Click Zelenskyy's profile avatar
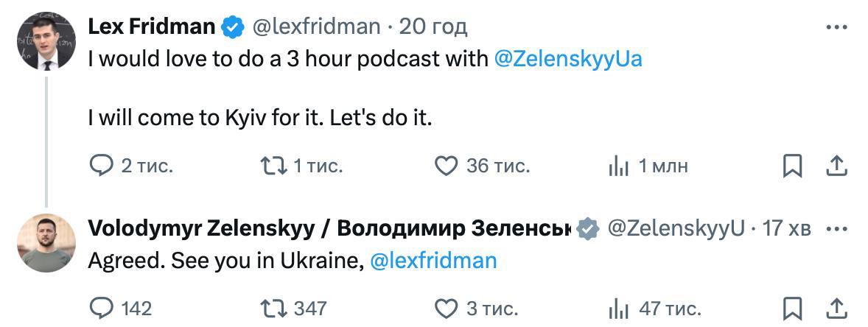This screenshot has width=868, height=327. pos(46,243)
